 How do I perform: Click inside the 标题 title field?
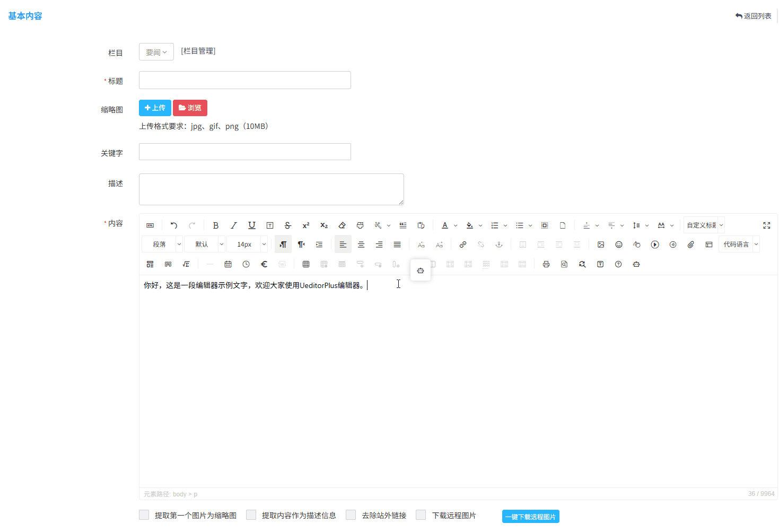tap(244, 80)
